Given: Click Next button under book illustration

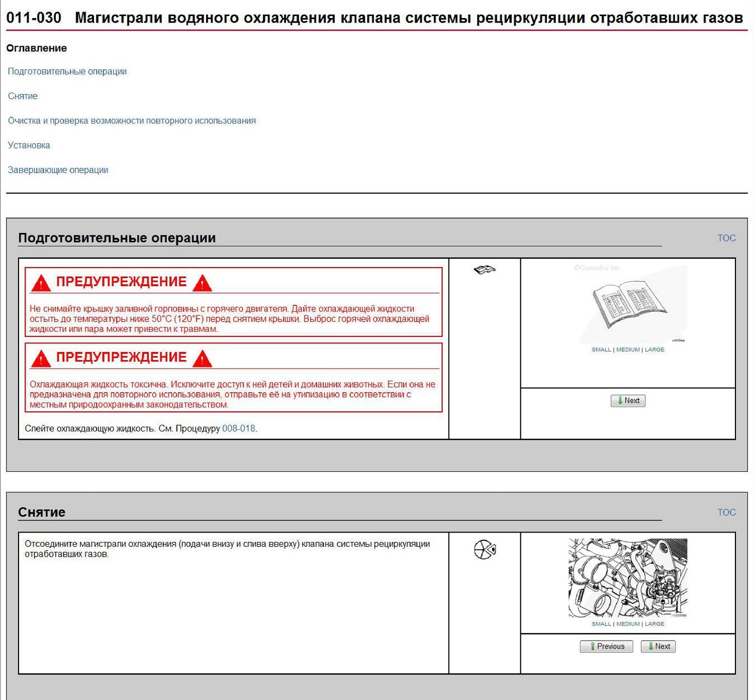Looking at the screenshot, I should [x=628, y=401].
